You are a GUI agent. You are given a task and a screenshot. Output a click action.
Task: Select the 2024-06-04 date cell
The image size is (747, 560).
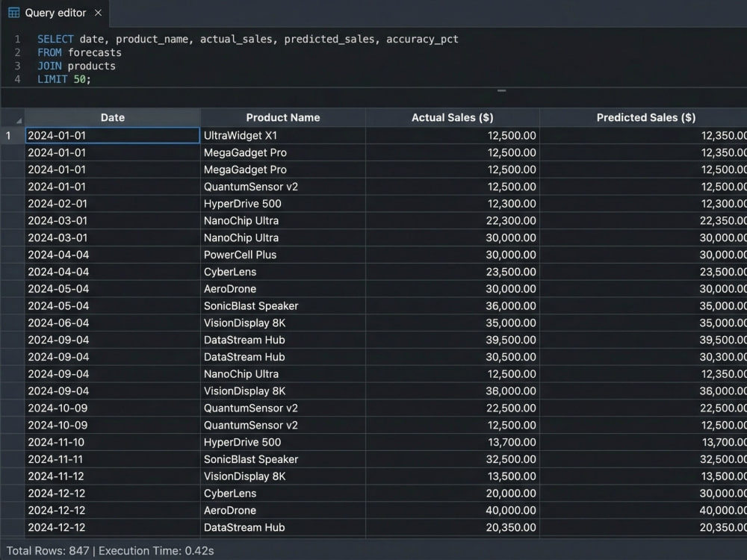113,323
